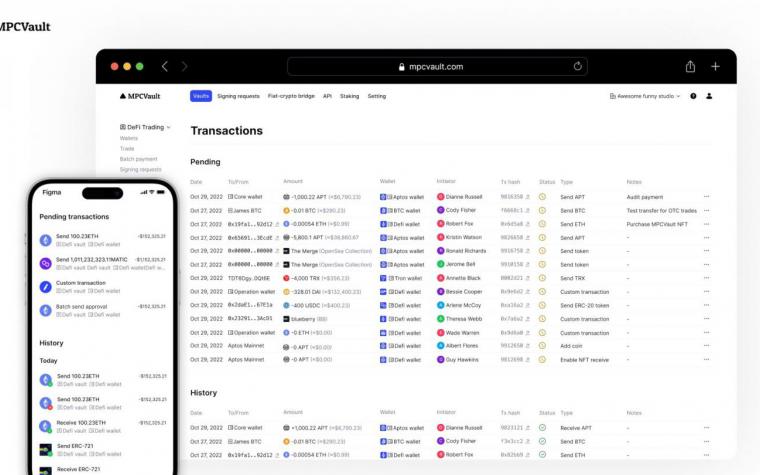
Task: Click pending status icon for Dianne Russell row
Action: 542,197
